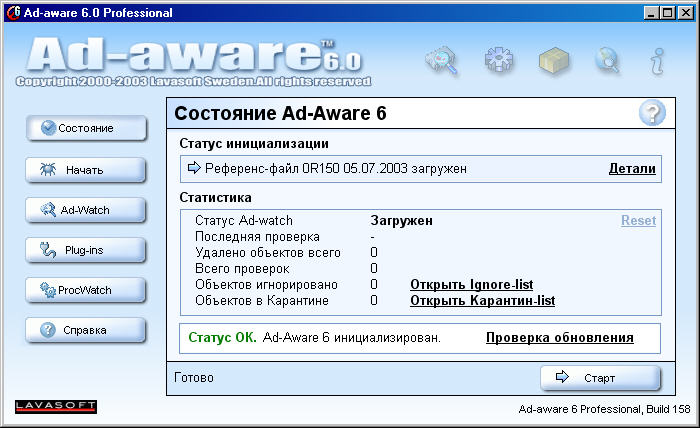Screen dimensions: 700x428
Task: Click the 'Статус OK.' text
Action: [222, 337]
